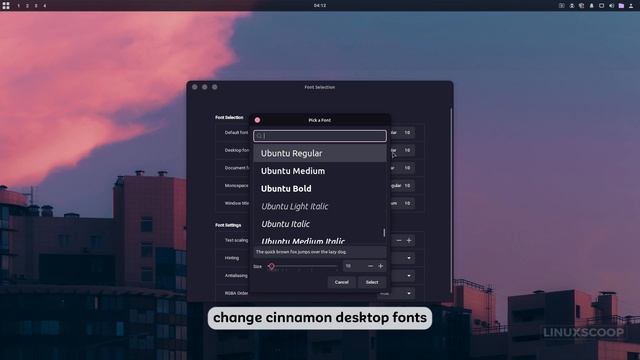Open the Monospace font chooser in Font Selection
The width and height of the screenshot is (640, 360).
[x=402, y=185]
